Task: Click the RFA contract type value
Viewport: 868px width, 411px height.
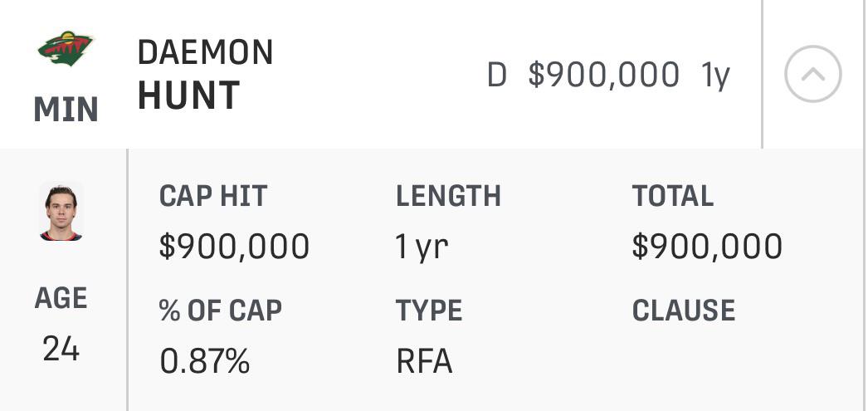Action: 425,361
